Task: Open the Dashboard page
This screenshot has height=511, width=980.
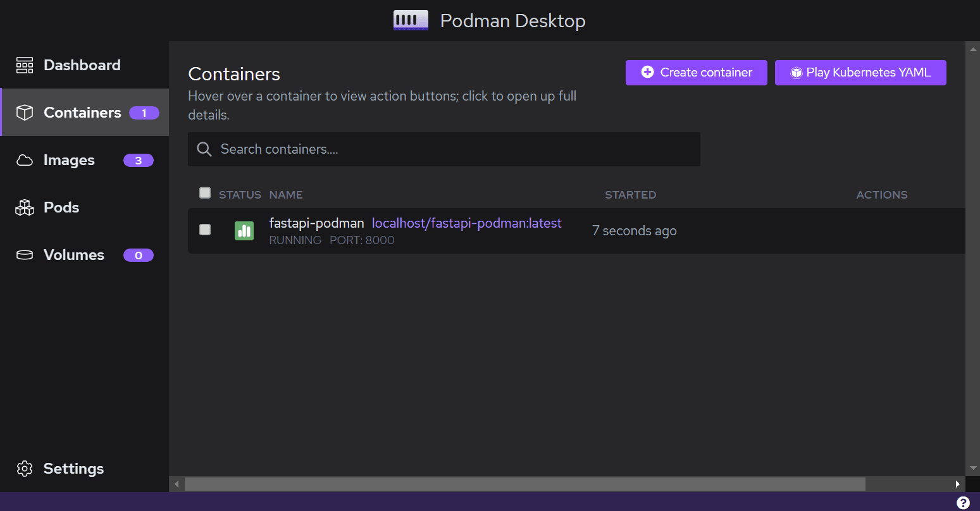Action: tap(84, 65)
